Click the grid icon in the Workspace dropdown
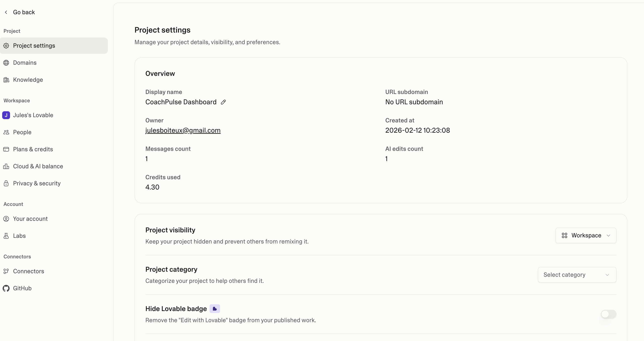 (565, 235)
